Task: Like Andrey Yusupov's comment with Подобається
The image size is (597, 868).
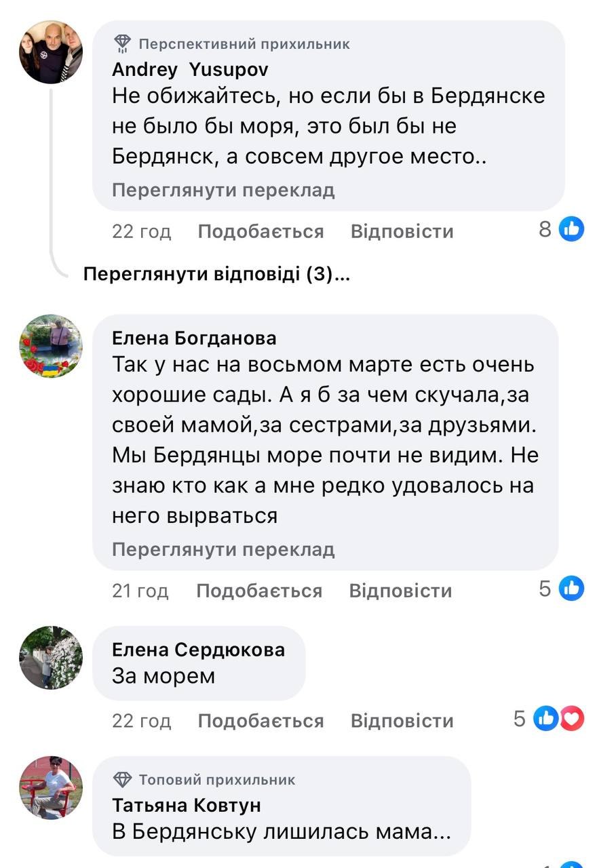Action: [x=261, y=232]
